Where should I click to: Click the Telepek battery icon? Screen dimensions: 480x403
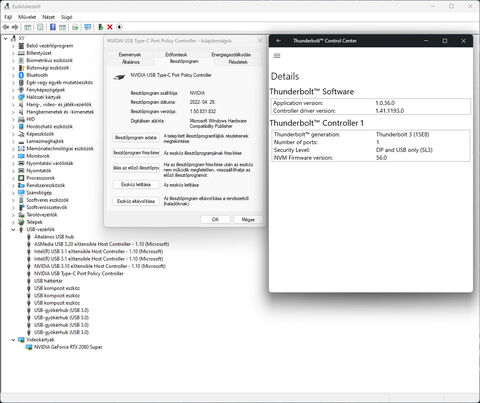(21, 222)
